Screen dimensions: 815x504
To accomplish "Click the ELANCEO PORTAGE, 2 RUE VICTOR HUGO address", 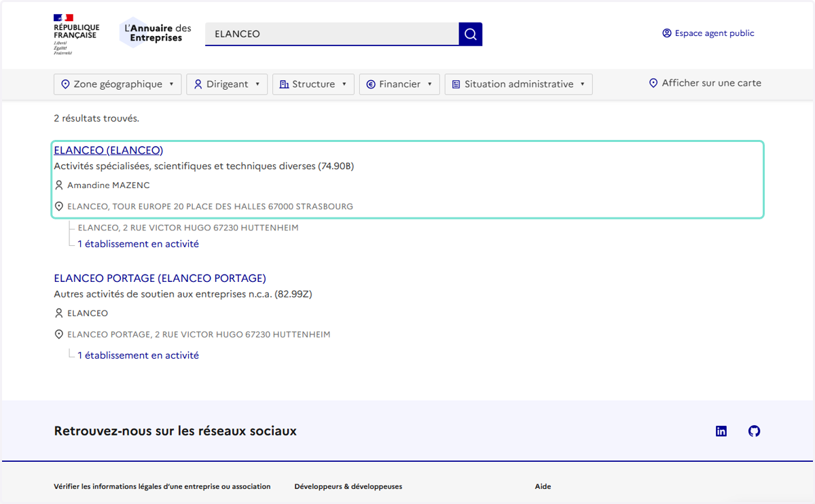I will [199, 334].
